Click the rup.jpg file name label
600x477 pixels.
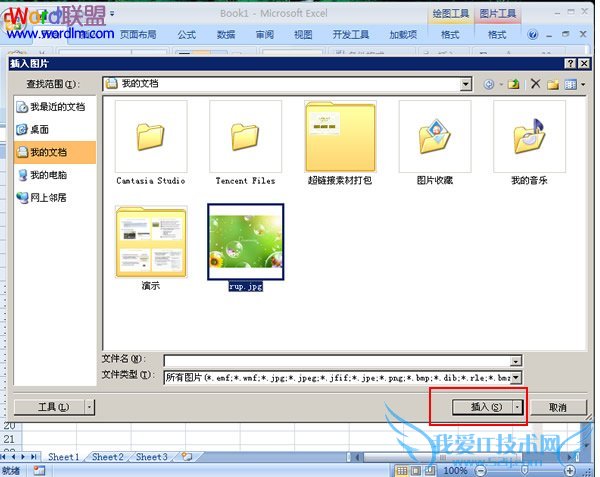pos(246,287)
